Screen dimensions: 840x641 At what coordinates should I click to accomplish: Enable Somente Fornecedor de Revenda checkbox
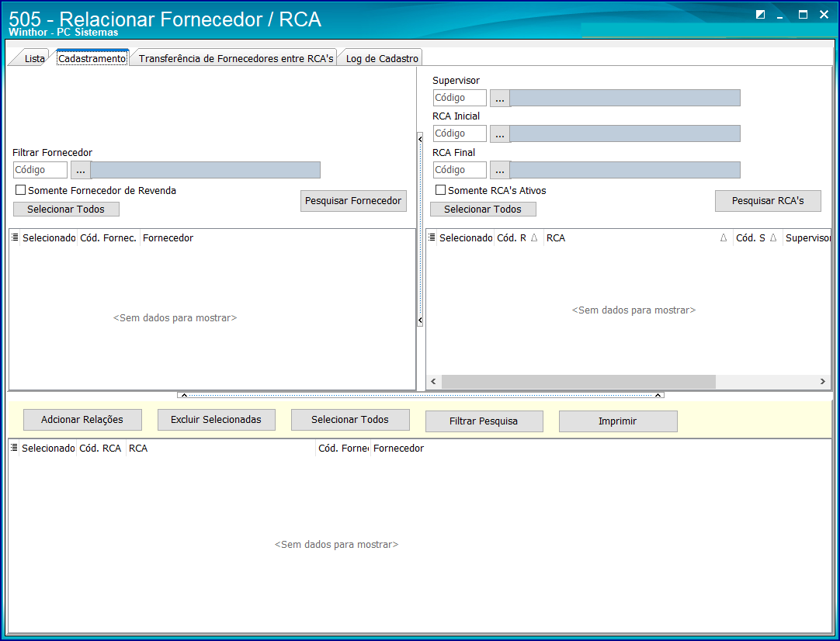pyautogui.click(x=20, y=190)
